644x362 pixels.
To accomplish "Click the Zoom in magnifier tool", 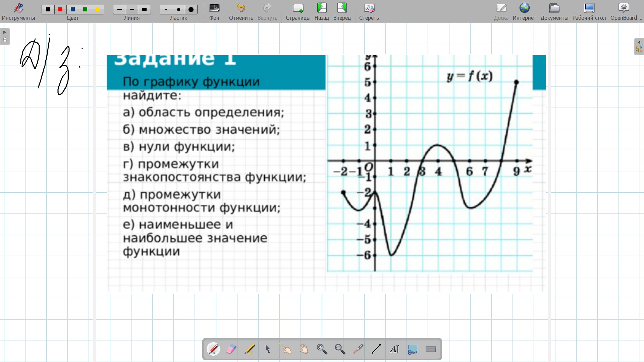I will pyautogui.click(x=322, y=349).
